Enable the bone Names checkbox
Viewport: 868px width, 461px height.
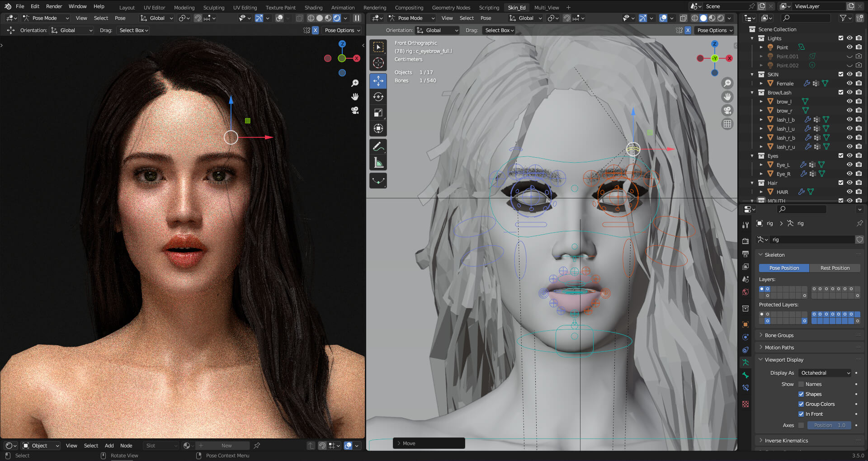coord(801,385)
